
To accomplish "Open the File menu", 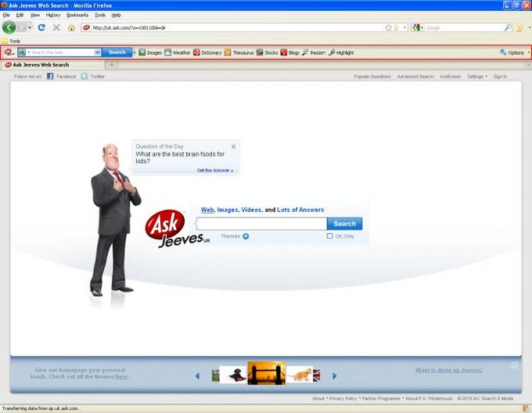I will coord(6,15).
